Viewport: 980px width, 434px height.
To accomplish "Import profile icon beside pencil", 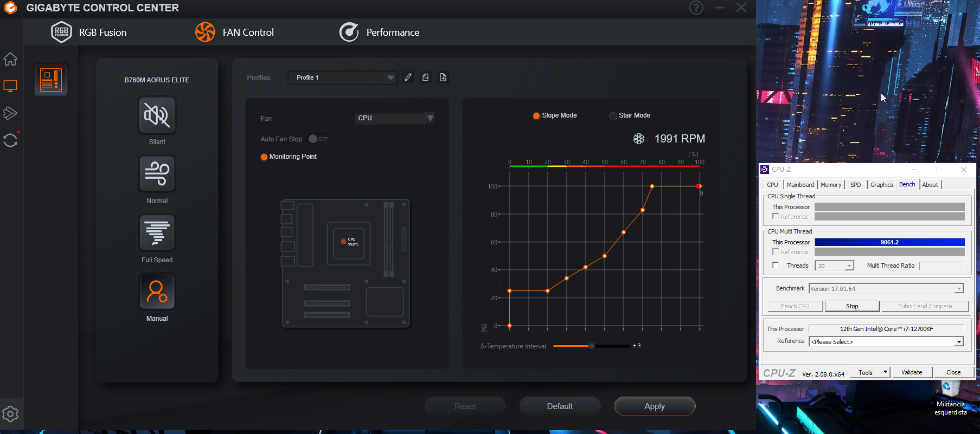I will [x=426, y=77].
